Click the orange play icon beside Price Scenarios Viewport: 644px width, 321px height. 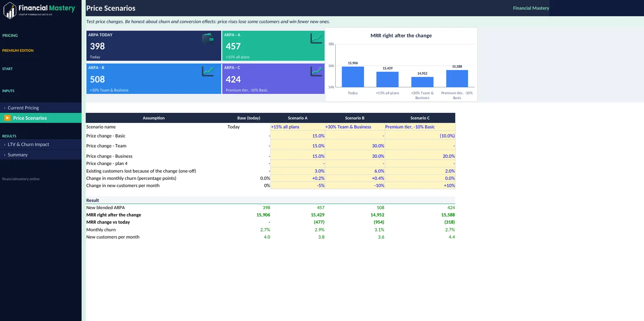[7, 118]
